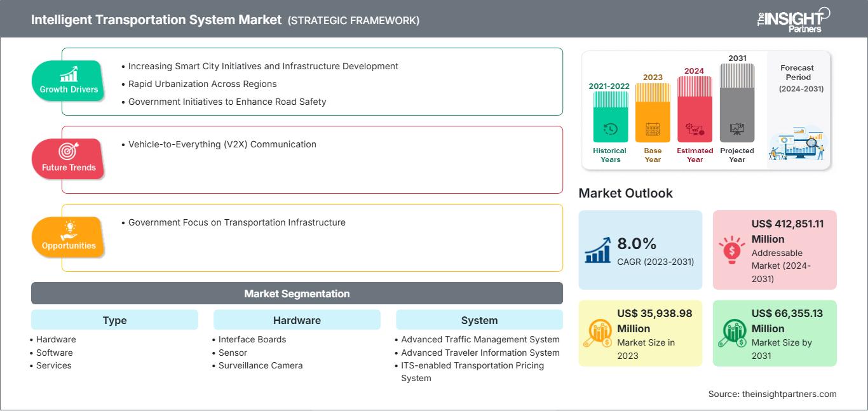The image size is (868, 411).
Task: Click the Growth Drivers bar chart icon
Action: click(x=69, y=74)
